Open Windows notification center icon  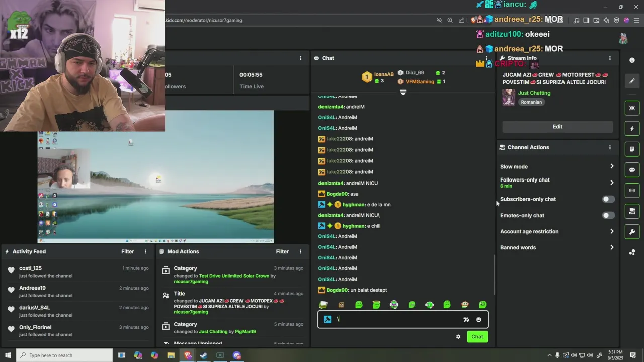tap(633, 355)
